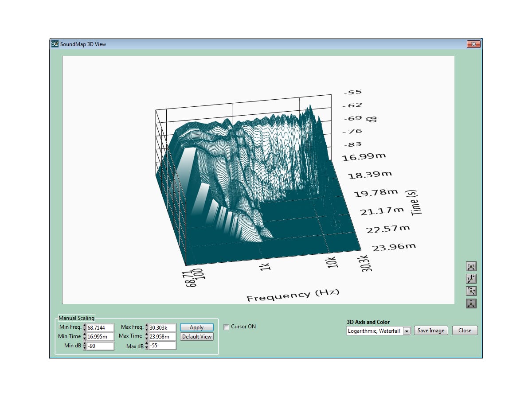
Task: Click into the Min dB value field
Action: coord(100,346)
